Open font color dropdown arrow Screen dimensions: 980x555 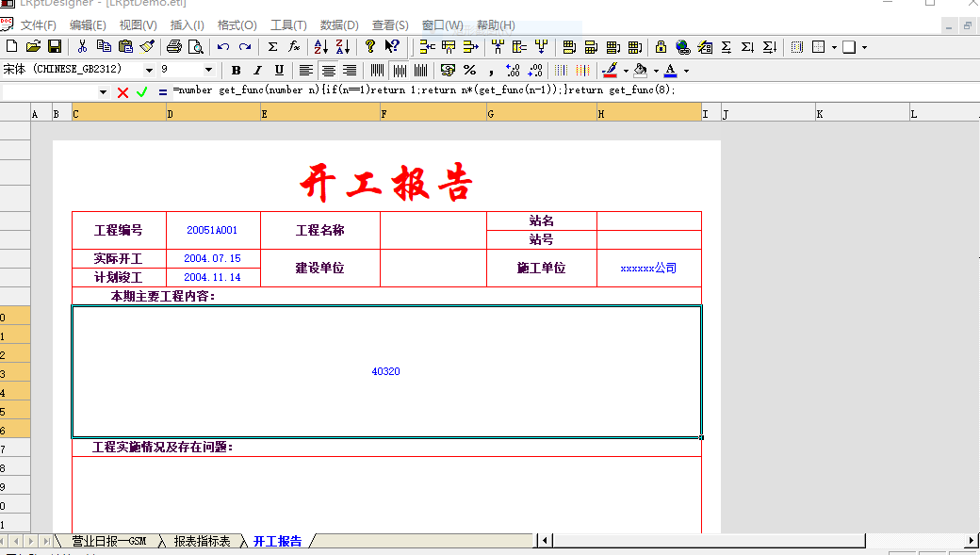click(686, 71)
